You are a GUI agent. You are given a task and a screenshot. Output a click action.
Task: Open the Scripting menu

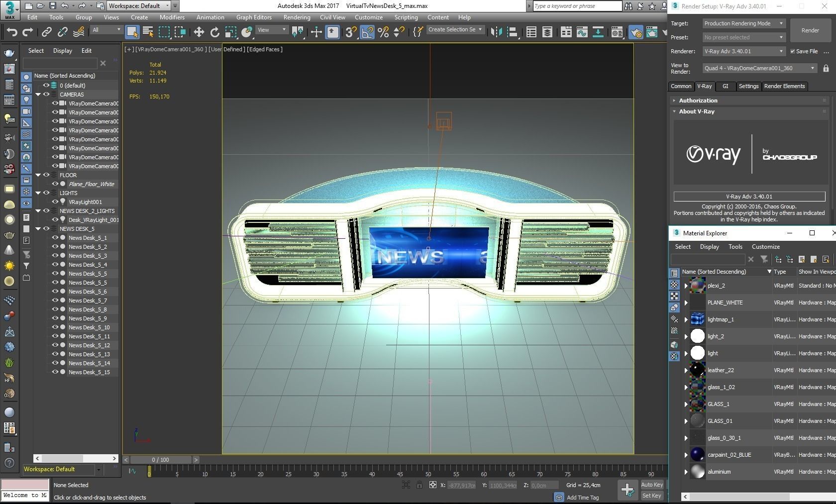[406, 17]
